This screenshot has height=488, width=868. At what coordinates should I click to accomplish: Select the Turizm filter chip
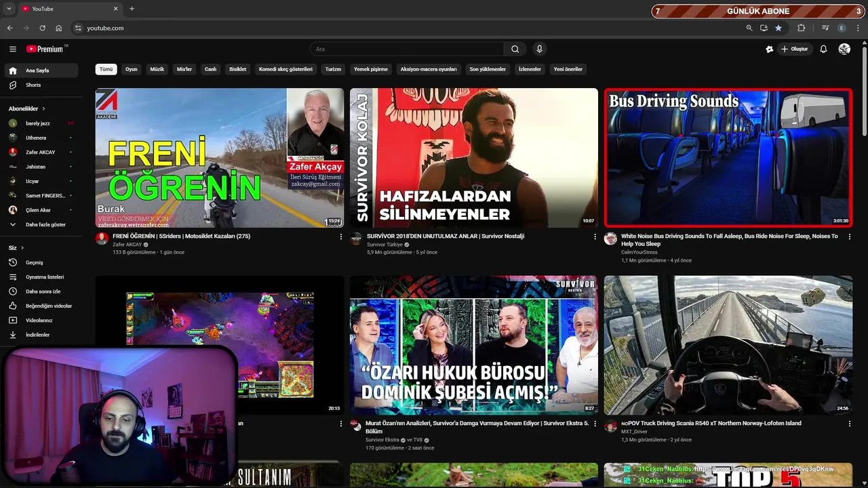(333, 69)
